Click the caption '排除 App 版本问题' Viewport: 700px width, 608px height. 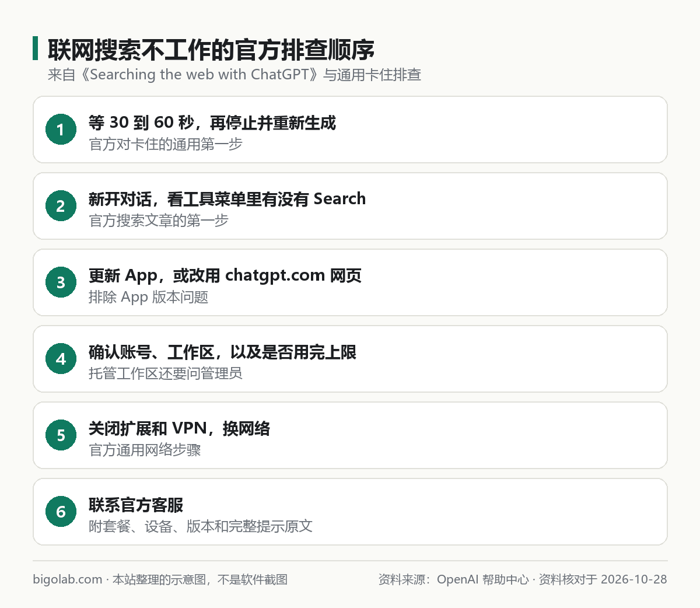pyautogui.click(x=149, y=297)
